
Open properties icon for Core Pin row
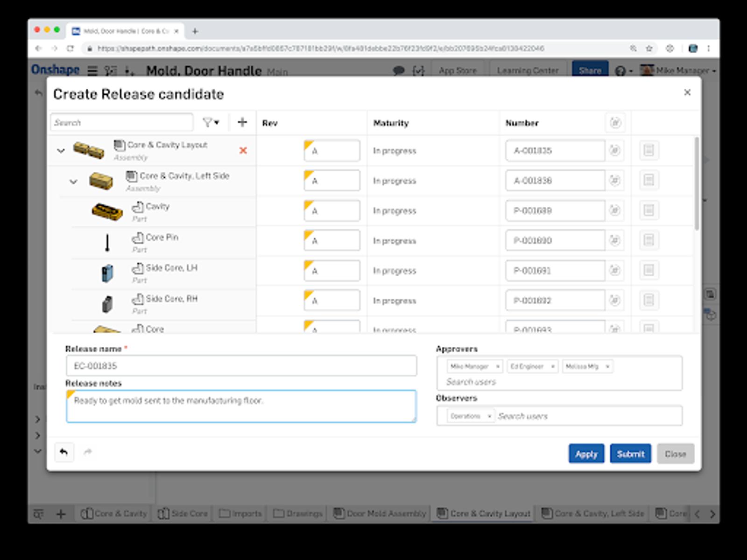point(648,240)
